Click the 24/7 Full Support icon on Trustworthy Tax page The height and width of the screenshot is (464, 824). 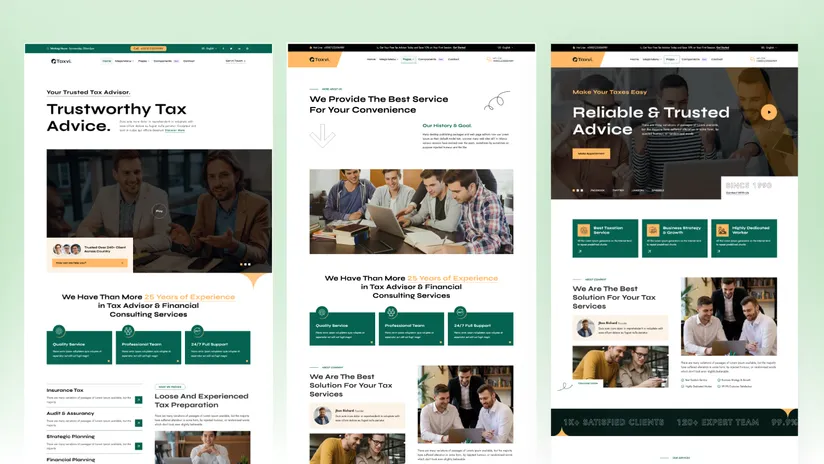(x=197, y=331)
